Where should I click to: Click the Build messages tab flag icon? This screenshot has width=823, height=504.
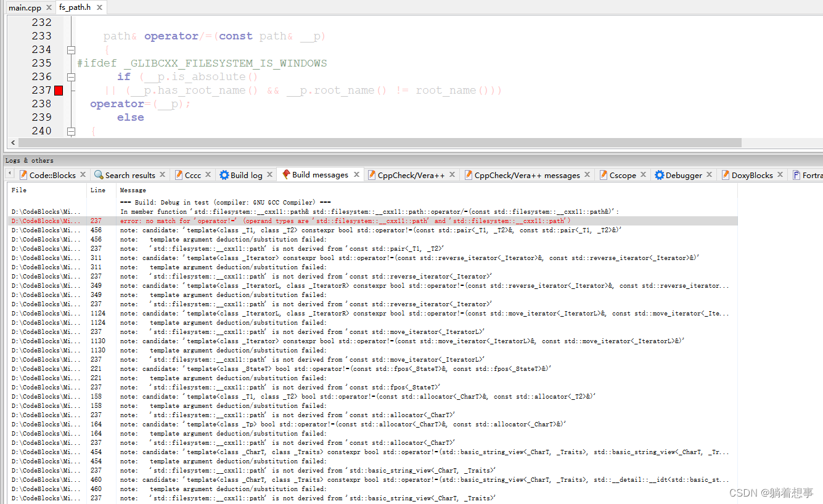[286, 174]
